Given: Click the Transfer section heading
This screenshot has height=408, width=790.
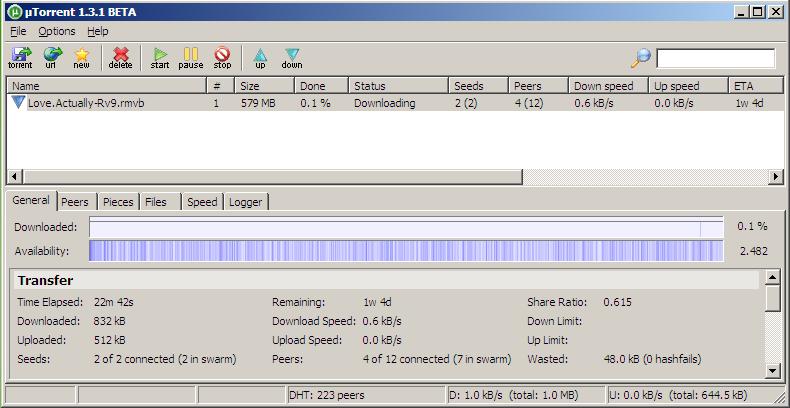Looking at the screenshot, I should 45,281.
